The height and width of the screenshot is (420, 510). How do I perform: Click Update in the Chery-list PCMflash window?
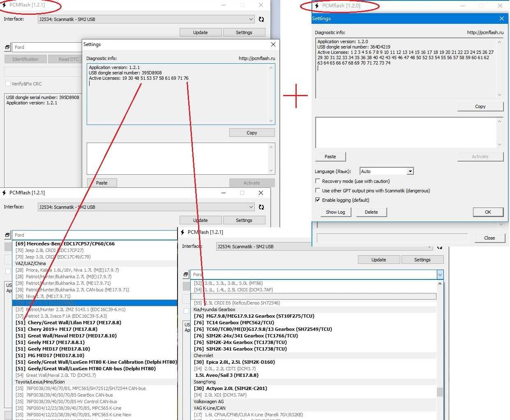coord(201,220)
